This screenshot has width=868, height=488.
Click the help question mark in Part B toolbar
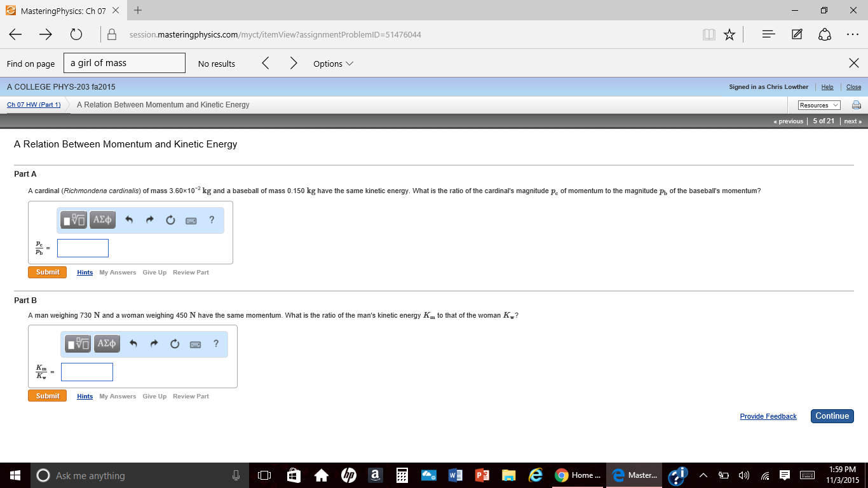click(216, 343)
